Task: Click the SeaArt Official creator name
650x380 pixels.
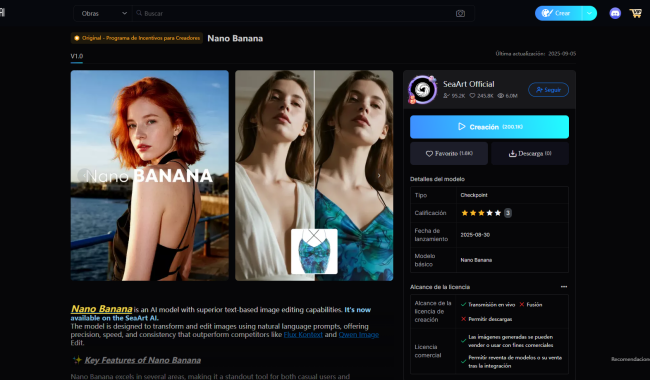Action: 468,84
